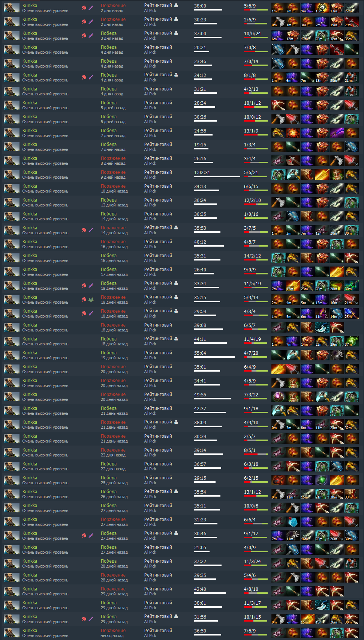Click Рейтинговый in the 21:05 match row

[158, 547]
